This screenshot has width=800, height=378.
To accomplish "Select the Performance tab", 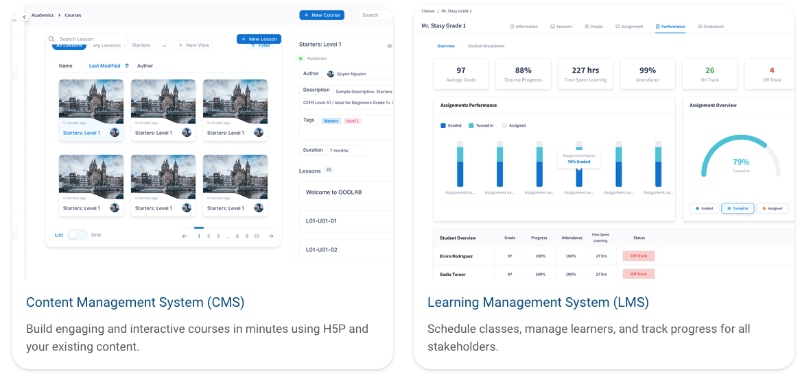I will [670, 26].
